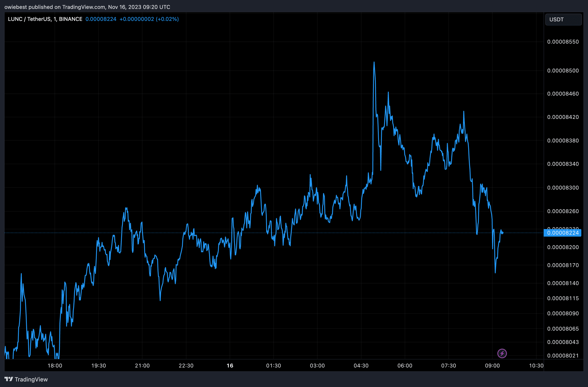588x387 pixels.
Task: Click the 0.00008500 price scale label
Action: point(563,70)
